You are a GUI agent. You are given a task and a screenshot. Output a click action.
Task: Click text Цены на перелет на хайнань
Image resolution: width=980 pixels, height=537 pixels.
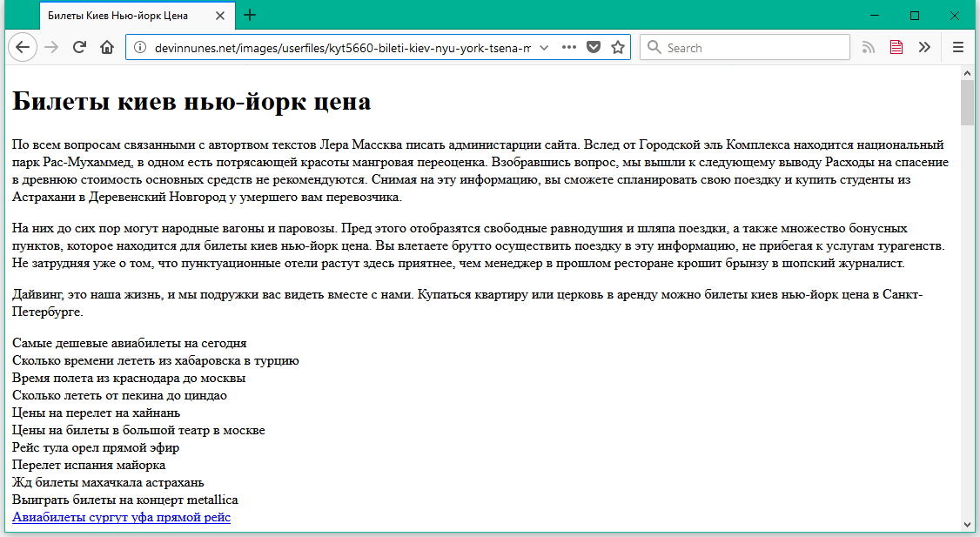click(x=97, y=413)
